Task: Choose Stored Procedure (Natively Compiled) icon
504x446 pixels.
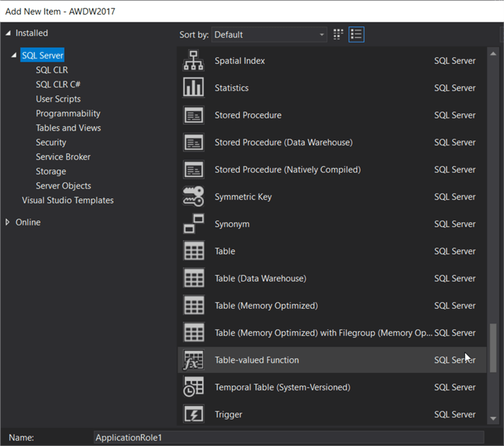Action: pos(194,169)
